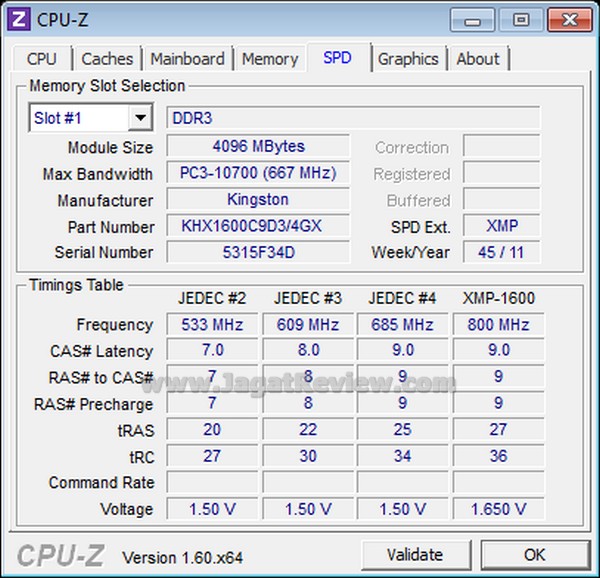Click the empty JEDEC #2 Command Rate field

click(x=212, y=482)
